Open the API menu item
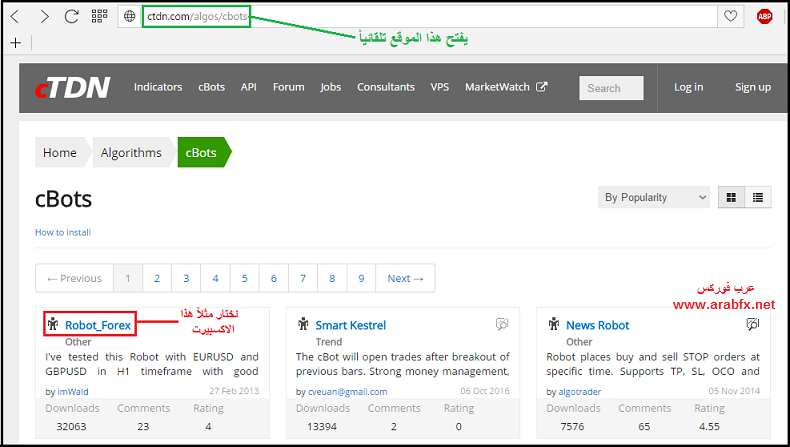 coord(248,87)
